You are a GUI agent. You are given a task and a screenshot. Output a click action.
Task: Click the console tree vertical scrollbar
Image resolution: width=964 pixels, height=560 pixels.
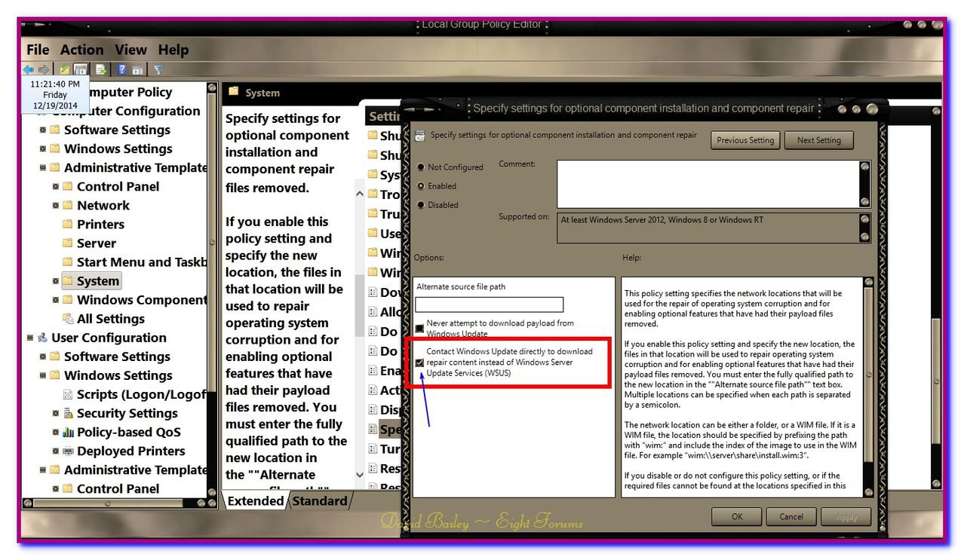(212, 289)
